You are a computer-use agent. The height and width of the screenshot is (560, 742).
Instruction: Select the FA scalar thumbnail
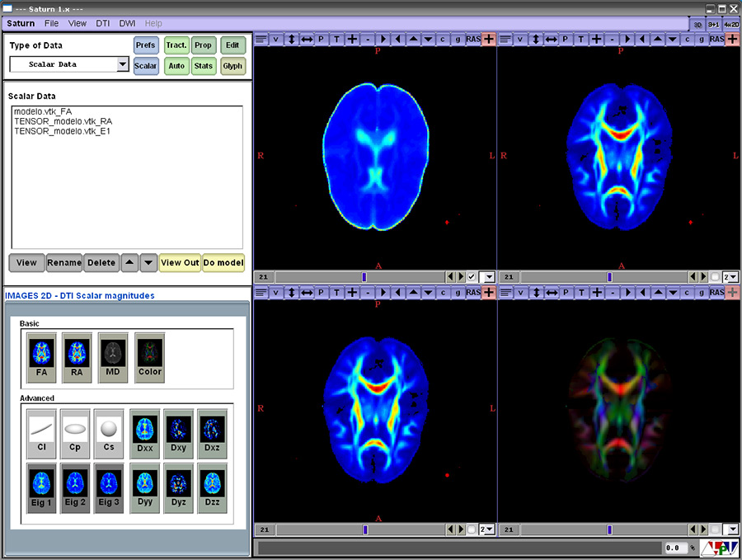tap(42, 357)
